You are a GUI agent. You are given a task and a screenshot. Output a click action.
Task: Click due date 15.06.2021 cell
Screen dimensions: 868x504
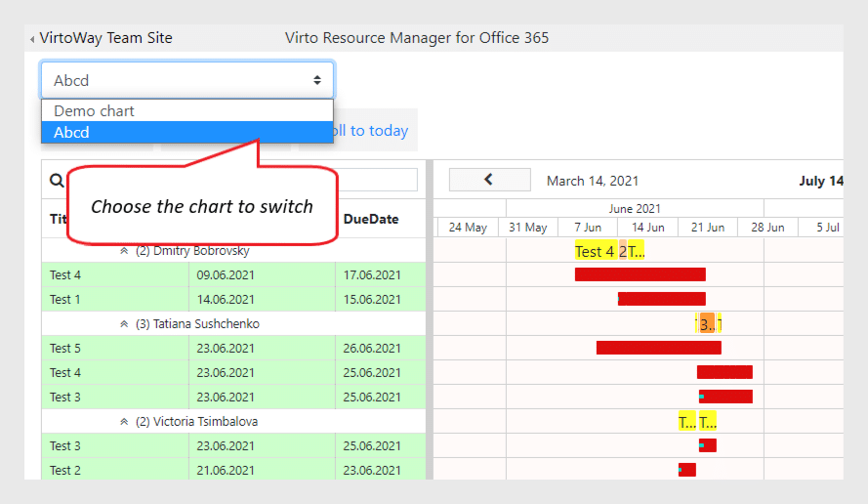381,299
